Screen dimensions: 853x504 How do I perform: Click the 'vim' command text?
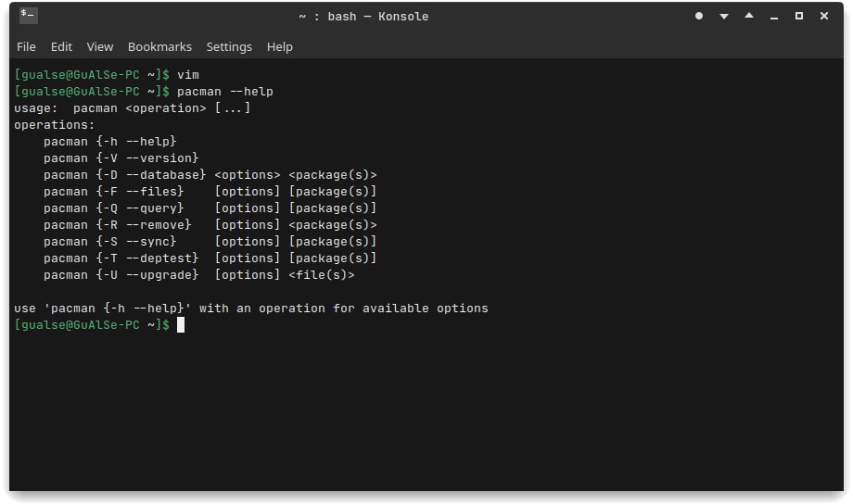pos(188,74)
